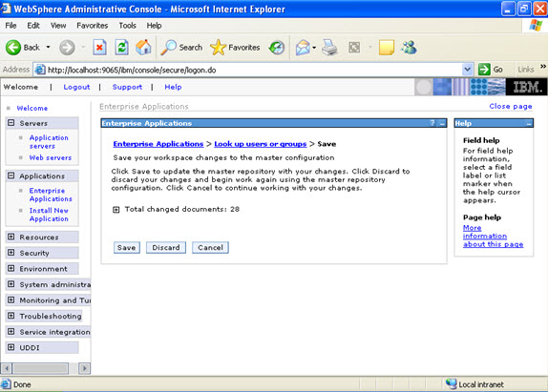
Task: Click Look up users or groups breadcrumb
Action: click(x=261, y=144)
